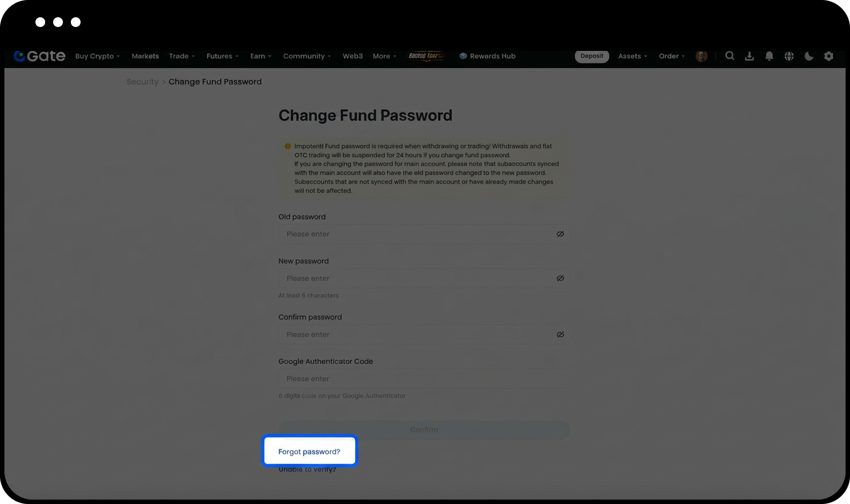The width and height of the screenshot is (850, 504).
Task: Click the globe language icon
Action: click(x=789, y=56)
